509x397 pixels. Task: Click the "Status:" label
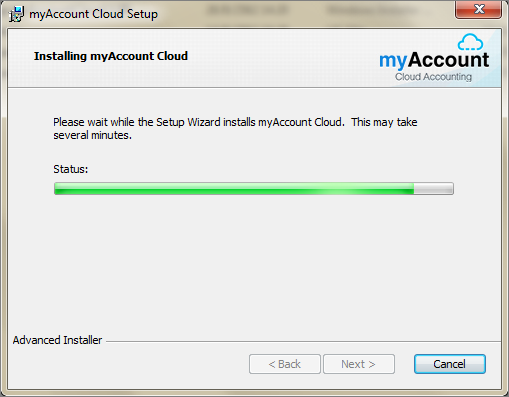71,169
